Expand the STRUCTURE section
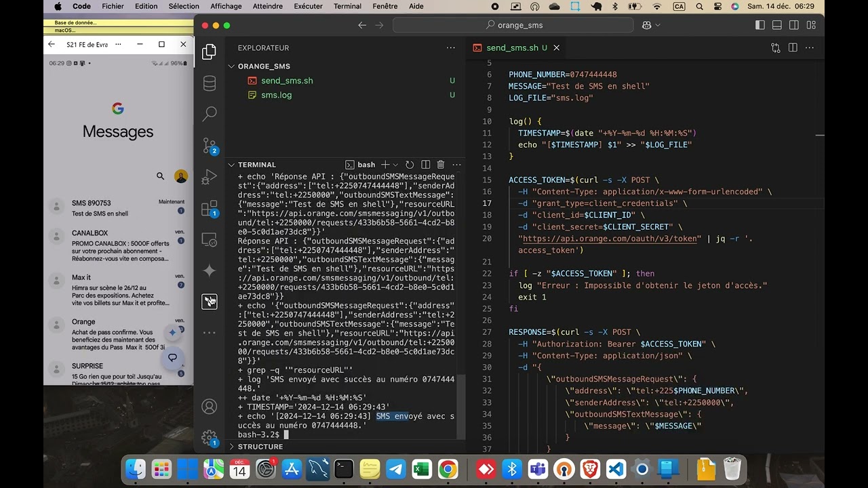The image size is (868, 488). 260,447
